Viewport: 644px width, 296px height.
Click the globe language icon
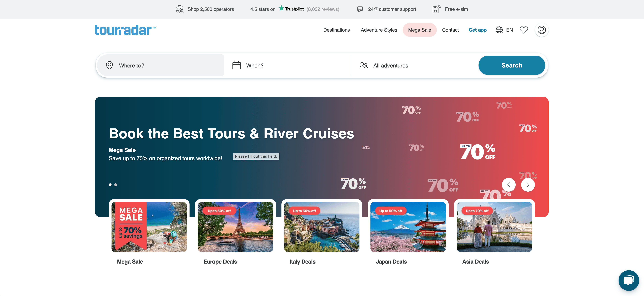pos(499,30)
